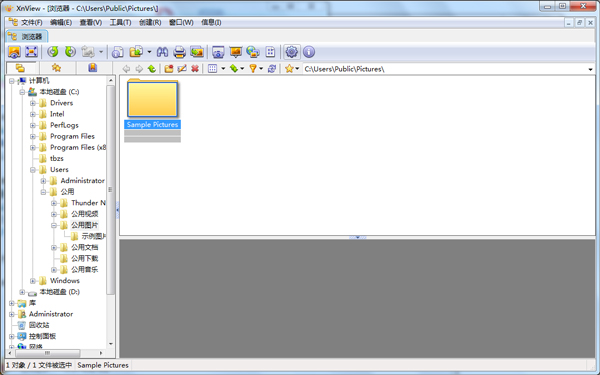Select the PerfLogs folder in tree
Image resolution: width=600 pixels, height=375 pixels.
tap(64, 126)
